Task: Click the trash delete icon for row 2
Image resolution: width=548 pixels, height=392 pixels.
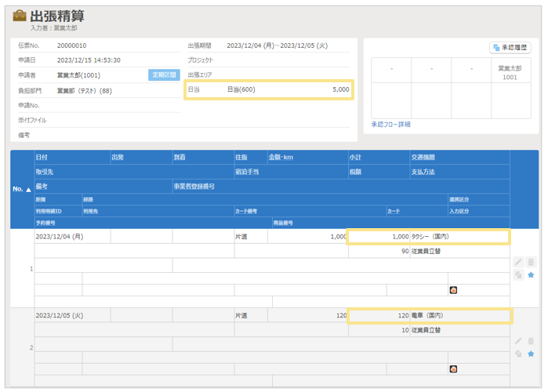Action: click(531, 341)
